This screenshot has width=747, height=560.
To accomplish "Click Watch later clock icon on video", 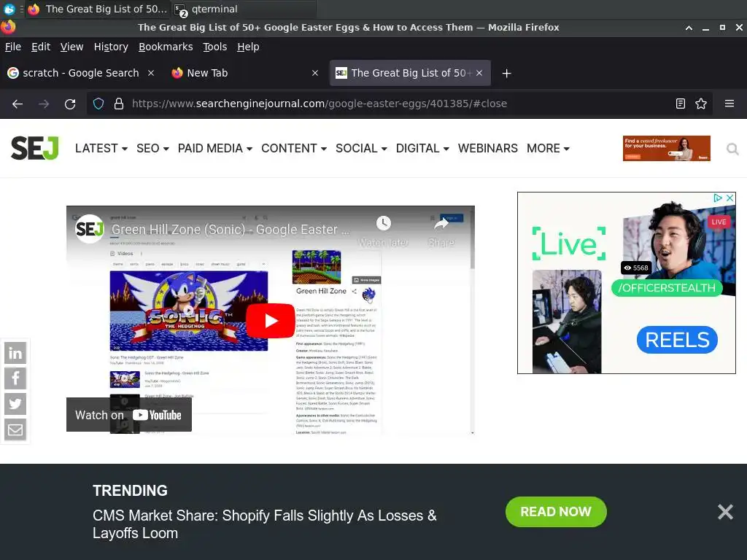I will [384, 223].
